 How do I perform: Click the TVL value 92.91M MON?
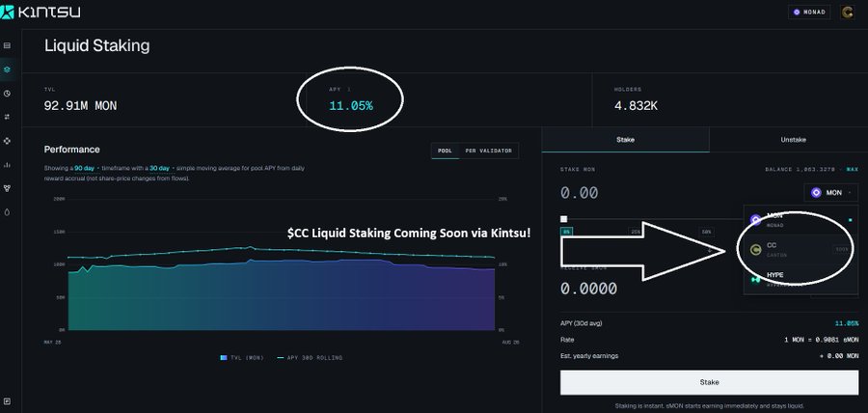[x=80, y=106]
